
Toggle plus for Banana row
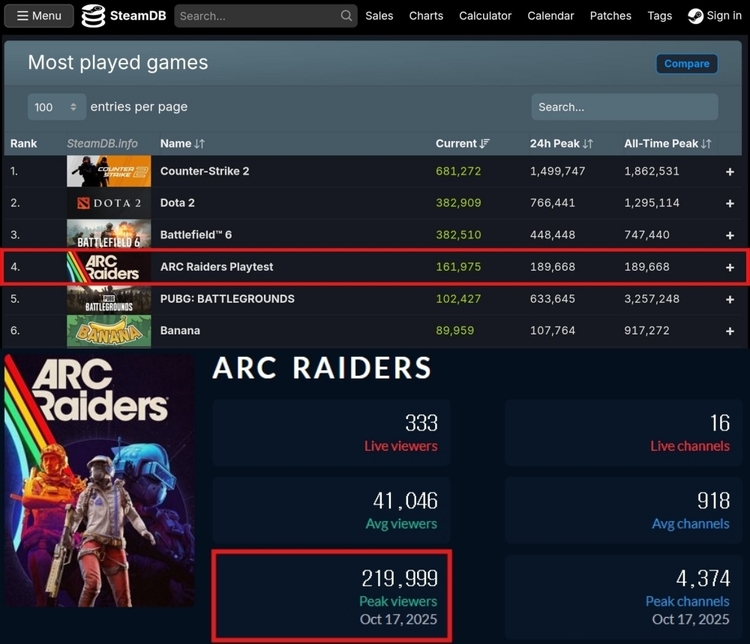click(x=730, y=331)
